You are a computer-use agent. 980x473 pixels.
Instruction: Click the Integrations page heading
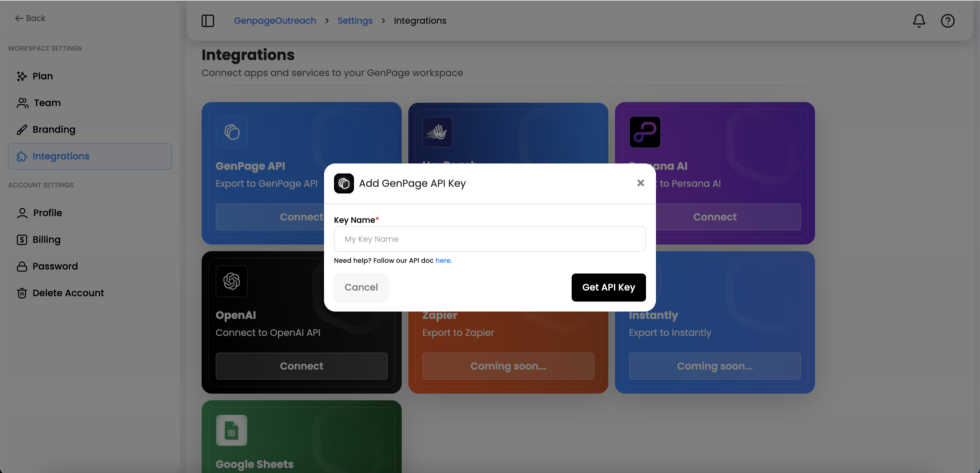click(248, 55)
